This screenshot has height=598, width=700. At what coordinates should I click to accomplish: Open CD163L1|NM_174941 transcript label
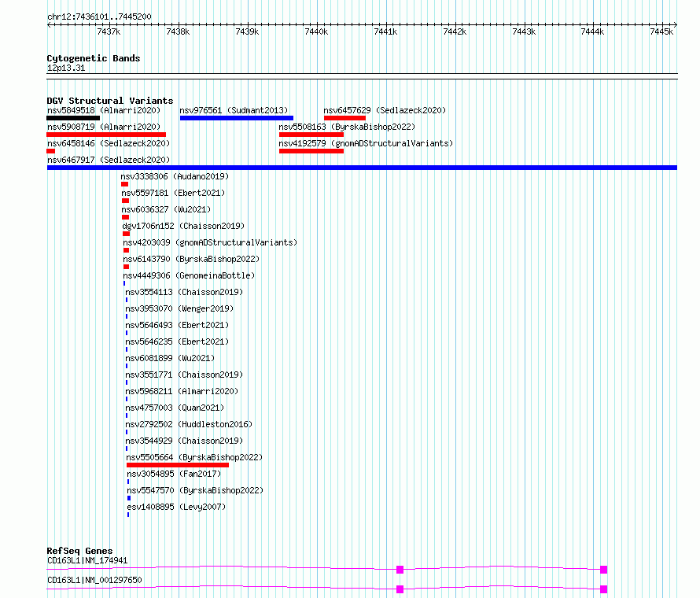click(x=87, y=561)
